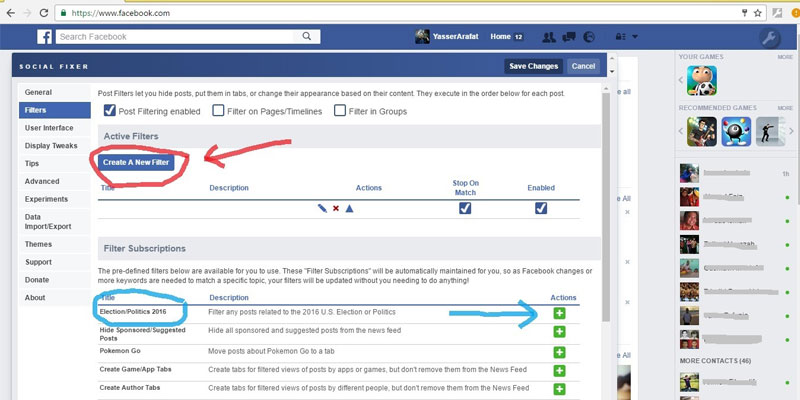Click MORE CONTACTS (46) heading
The image size is (800, 400).
pos(715,361)
